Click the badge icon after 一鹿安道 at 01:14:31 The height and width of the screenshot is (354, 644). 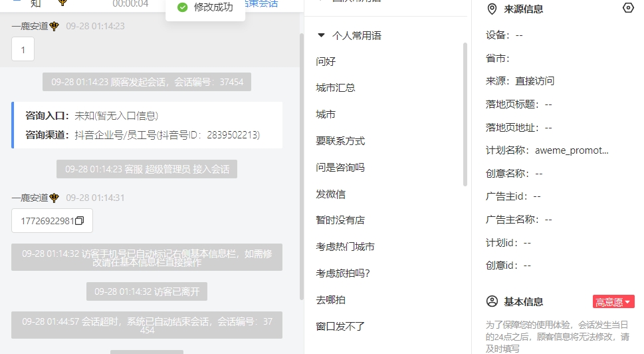54,198
